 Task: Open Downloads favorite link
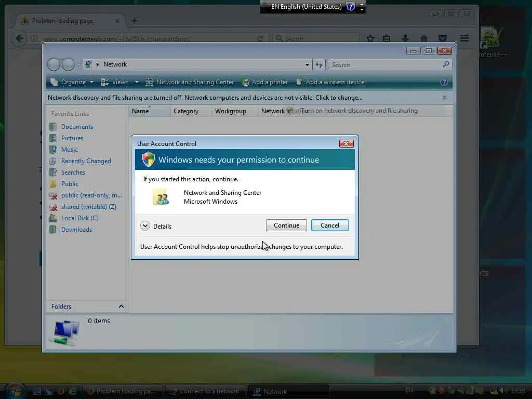(76, 230)
